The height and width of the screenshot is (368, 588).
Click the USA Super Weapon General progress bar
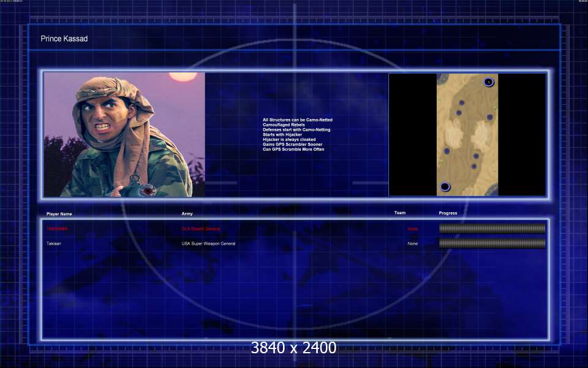pos(492,243)
